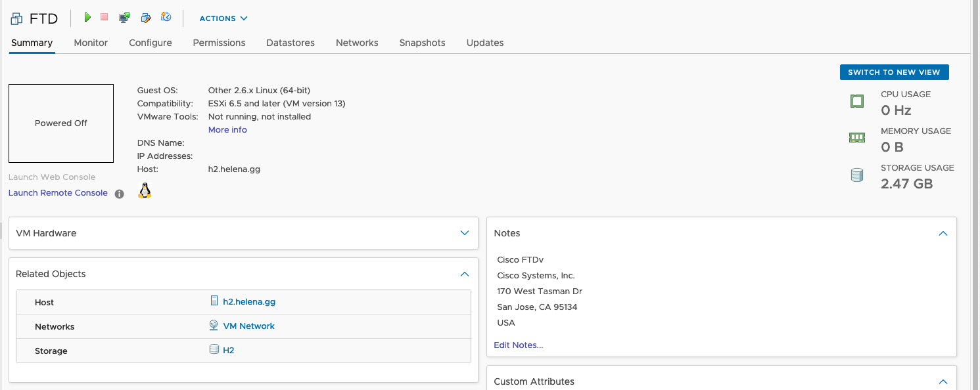
Task: Click the Powered Off console thumbnail
Action: [x=61, y=123]
